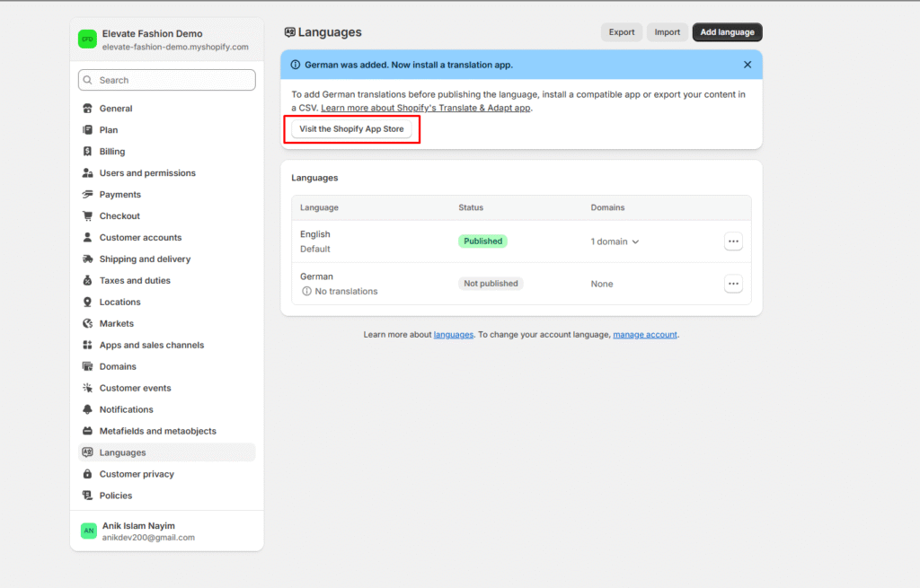Select Languages in the settings sidebar
The image size is (920, 588).
click(166, 452)
